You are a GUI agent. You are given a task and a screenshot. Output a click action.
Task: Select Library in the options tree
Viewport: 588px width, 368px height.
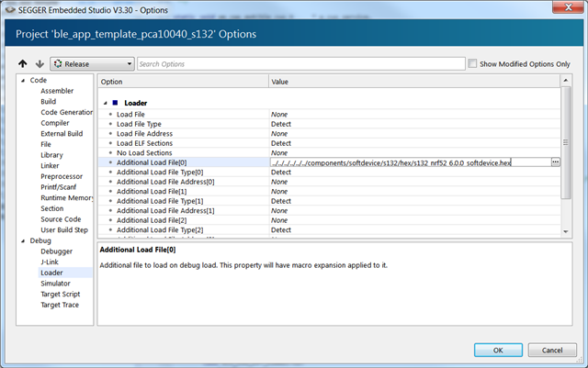(x=51, y=155)
